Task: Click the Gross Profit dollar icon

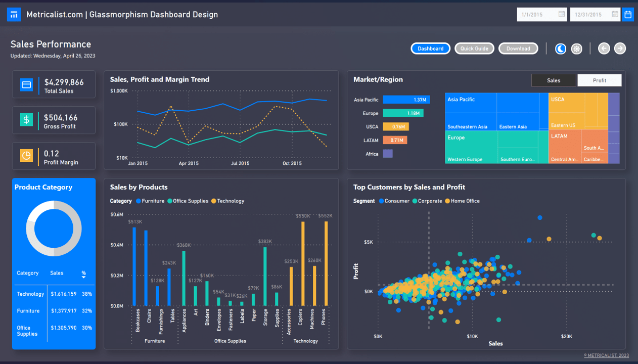Action: click(26, 120)
